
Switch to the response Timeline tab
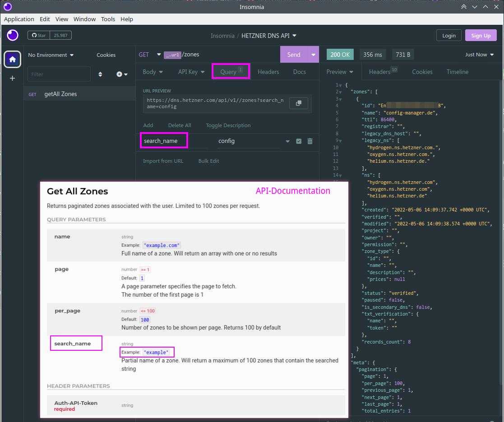coord(458,72)
